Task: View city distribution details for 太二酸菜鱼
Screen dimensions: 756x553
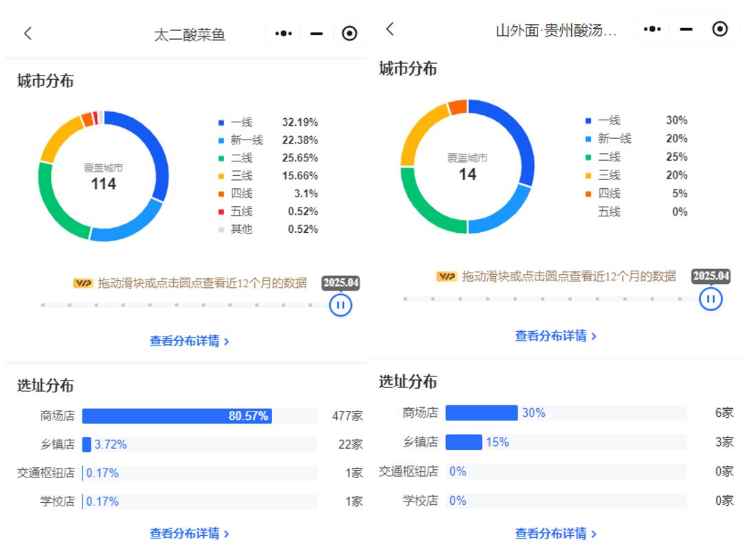Action: (x=189, y=341)
